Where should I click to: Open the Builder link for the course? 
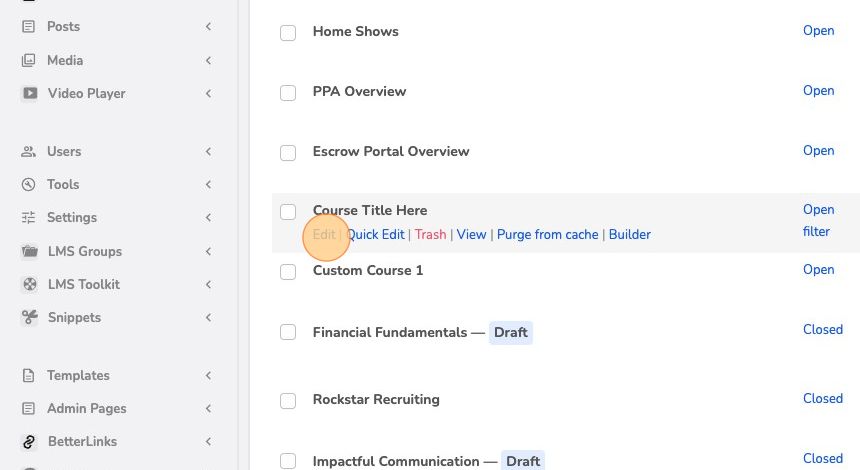click(630, 234)
